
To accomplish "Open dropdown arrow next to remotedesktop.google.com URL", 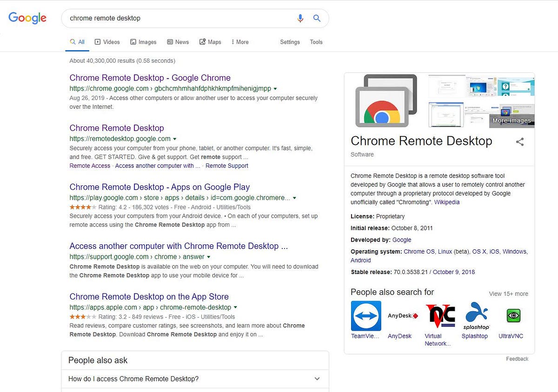I will [175, 139].
